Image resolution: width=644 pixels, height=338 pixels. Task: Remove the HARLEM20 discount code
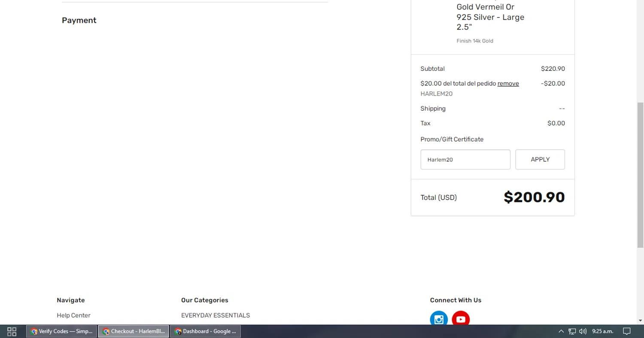click(508, 84)
